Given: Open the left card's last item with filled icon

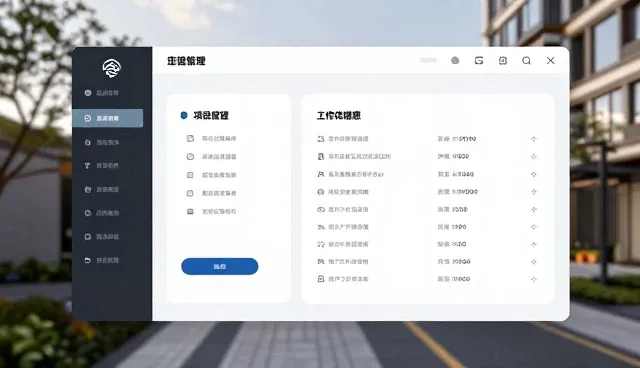Looking at the screenshot, I should point(211,211).
